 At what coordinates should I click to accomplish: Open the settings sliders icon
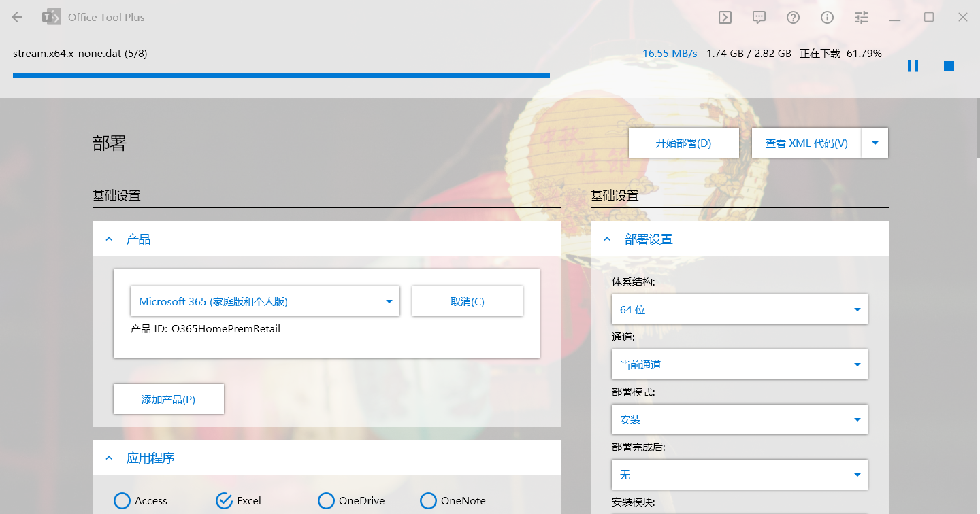click(861, 18)
